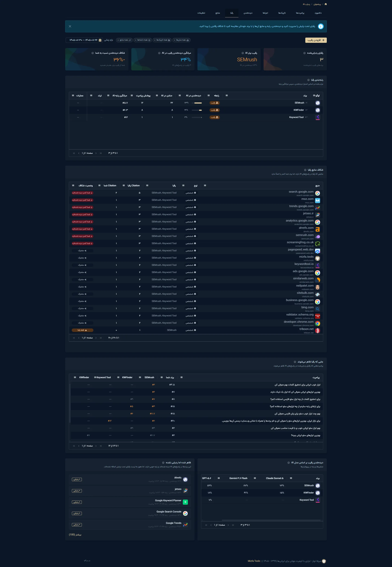Open actions ellipsis for KWFinder row
The width and height of the screenshot is (392, 567).
78,110
